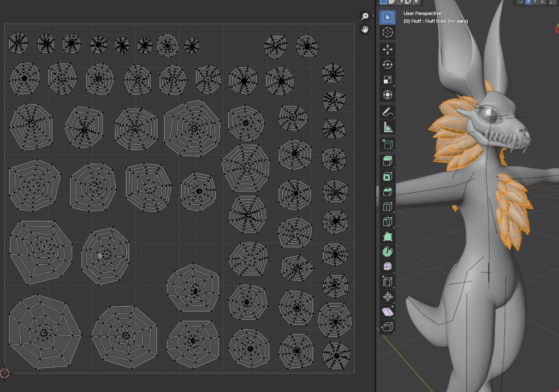Pick the Rotate tool
The width and height of the screenshot is (559, 392).
click(x=388, y=64)
